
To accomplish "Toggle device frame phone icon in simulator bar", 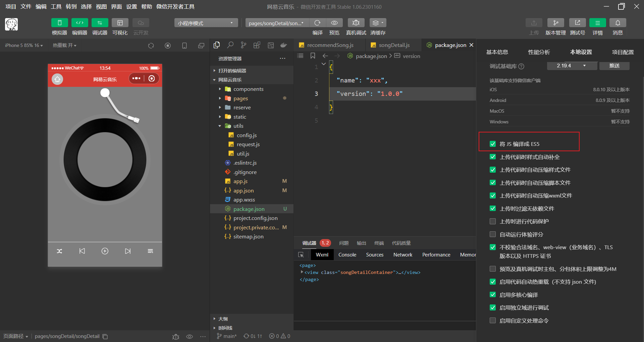I will point(184,46).
